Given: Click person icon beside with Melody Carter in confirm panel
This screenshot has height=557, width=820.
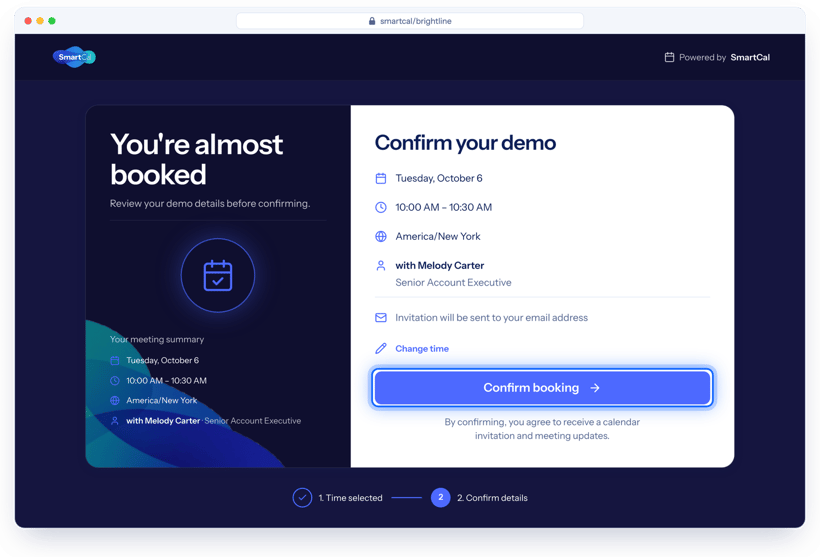Looking at the screenshot, I should (x=381, y=266).
